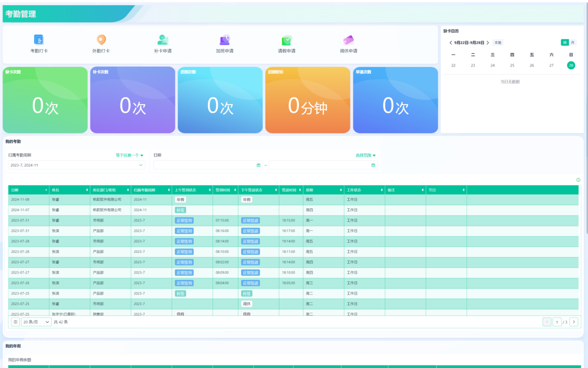Go to the previous table page
The height and width of the screenshot is (368, 588).
pos(547,322)
